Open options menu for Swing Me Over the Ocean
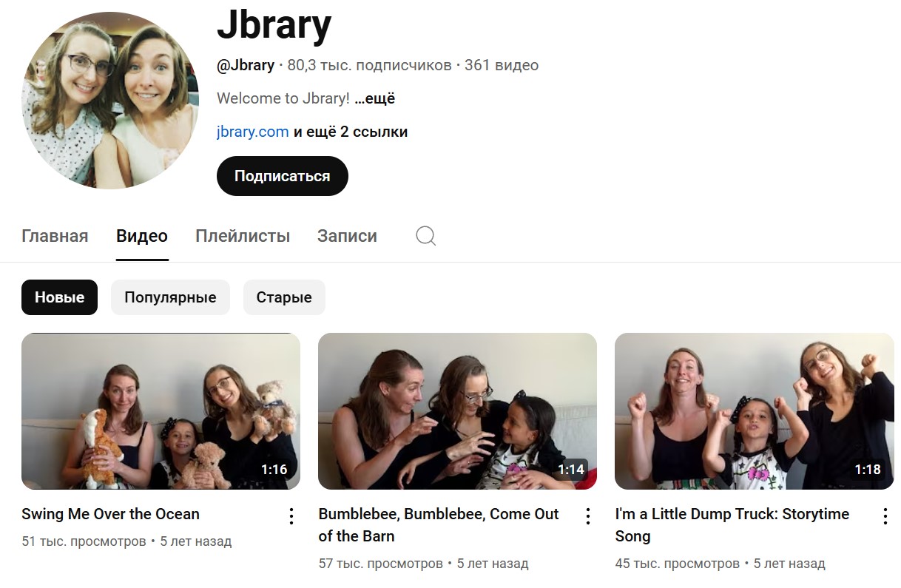 point(291,516)
